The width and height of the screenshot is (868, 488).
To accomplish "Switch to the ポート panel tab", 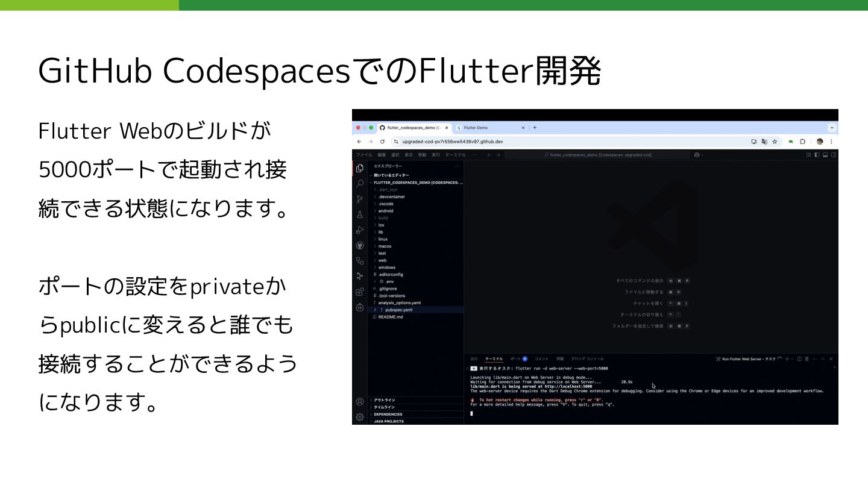I will (x=518, y=359).
